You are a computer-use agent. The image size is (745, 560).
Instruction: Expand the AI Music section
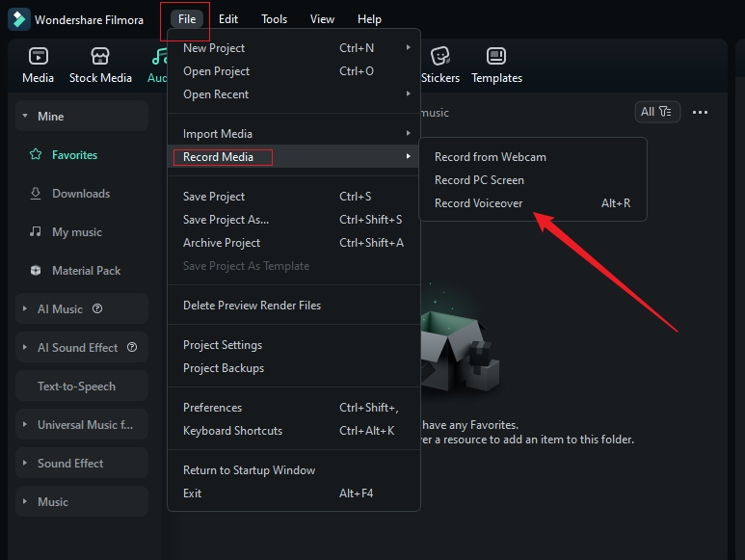pyautogui.click(x=25, y=308)
